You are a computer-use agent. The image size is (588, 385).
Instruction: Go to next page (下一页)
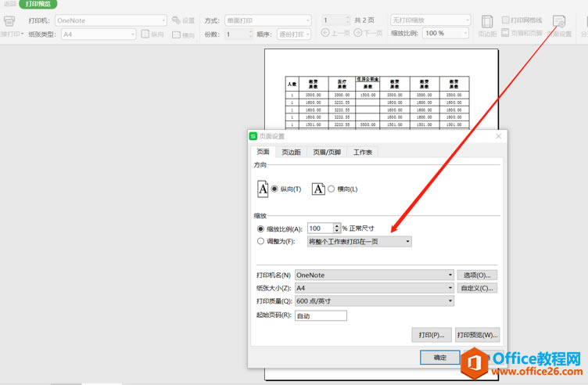[367, 34]
